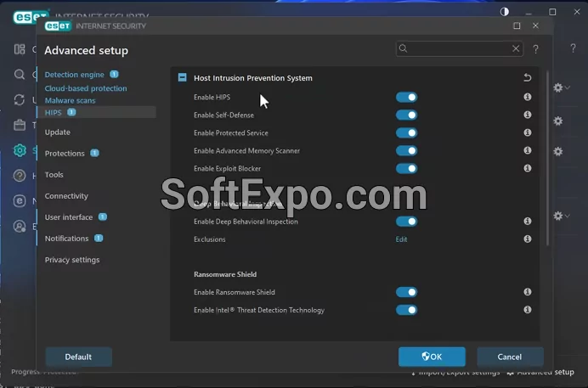
Task: Open main window help question mark
Action: tap(573, 48)
